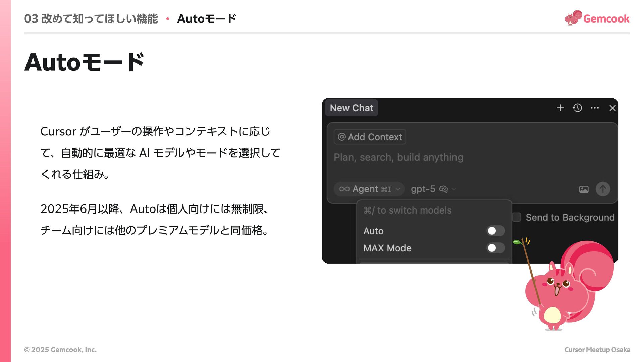The height and width of the screenshot is (362, 644).
Task: Click the large 'Autoモード' slide title
Action: tap(85, 62)
